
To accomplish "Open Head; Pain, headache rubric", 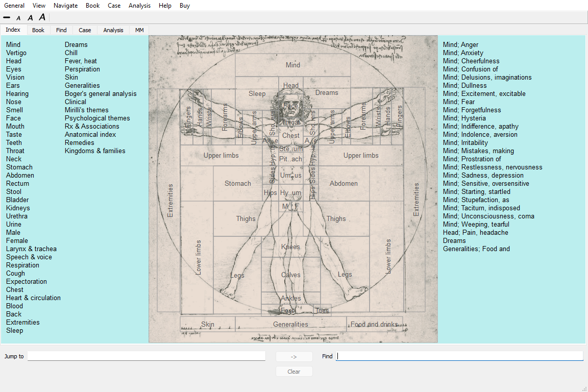I will coord(476,233).
